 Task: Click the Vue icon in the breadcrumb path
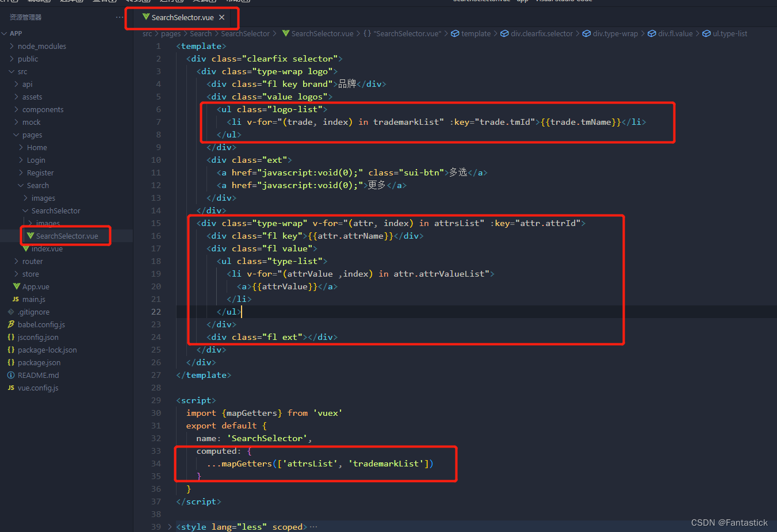[286, 33]
